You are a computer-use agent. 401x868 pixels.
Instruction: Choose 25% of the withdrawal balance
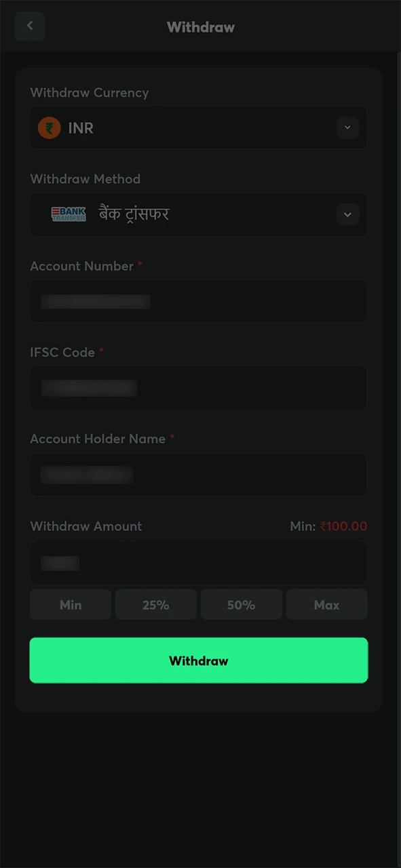[x=155, y=604]
